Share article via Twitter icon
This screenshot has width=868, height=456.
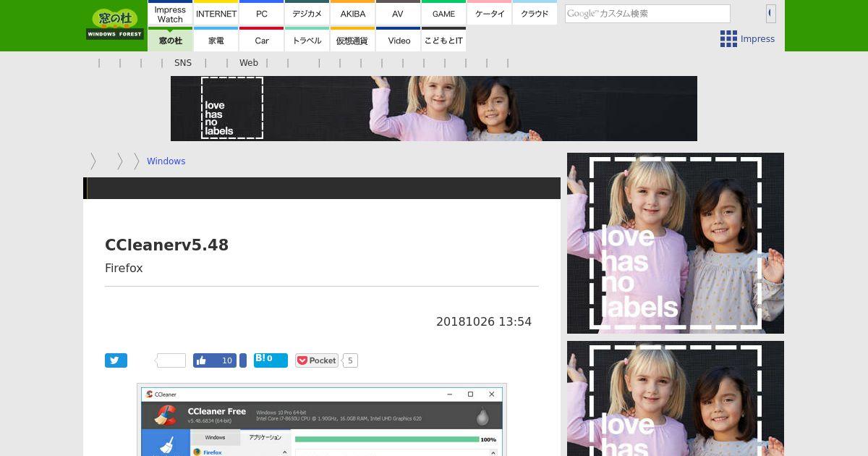coord(116,360)
